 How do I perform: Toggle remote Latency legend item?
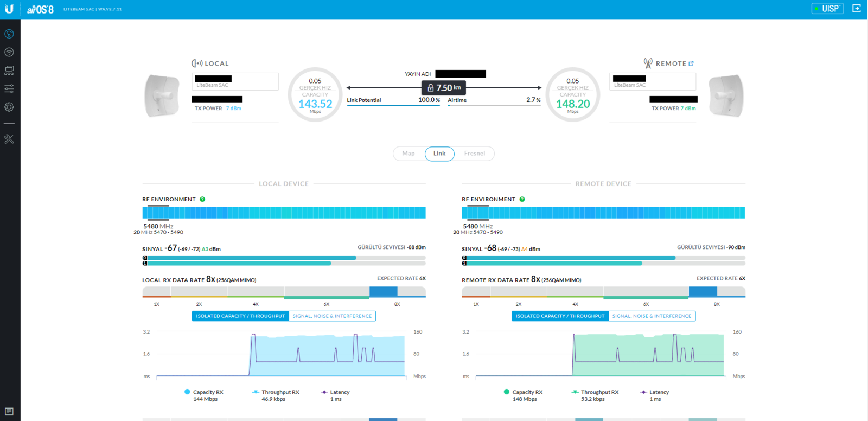tap(655, 396)
